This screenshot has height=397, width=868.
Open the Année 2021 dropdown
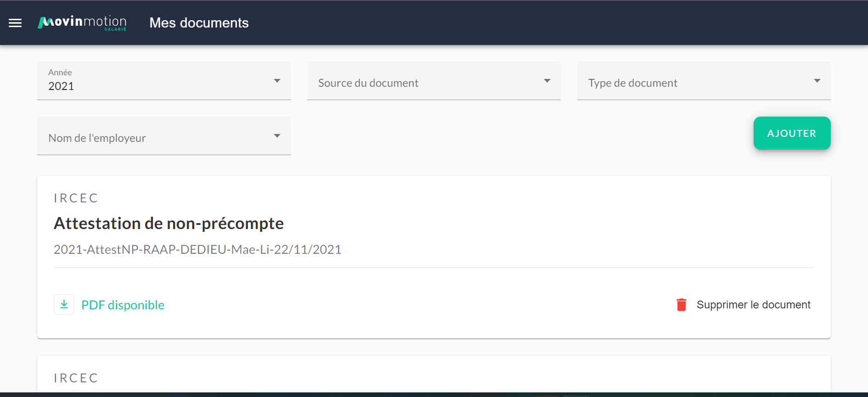(x=164, y=81)
